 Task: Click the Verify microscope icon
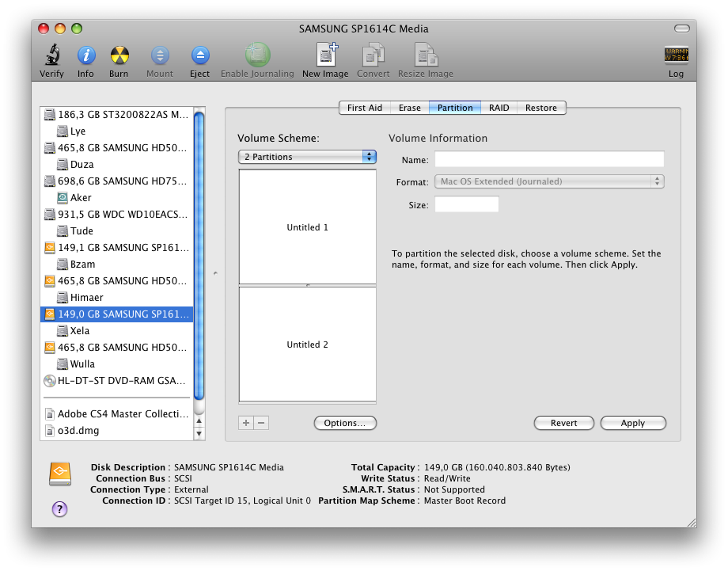tap(52, 55)
